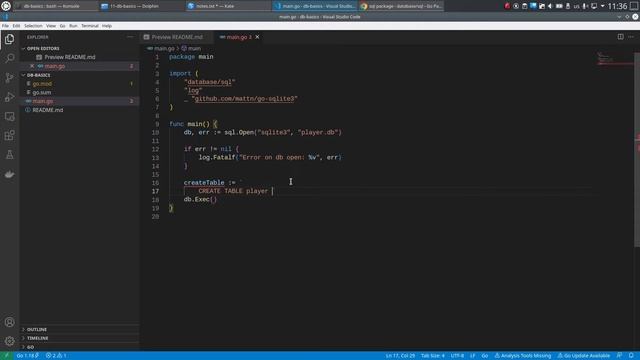Expand the Outline section
This screenshot has height=360, width=640.
pos(80,329)
